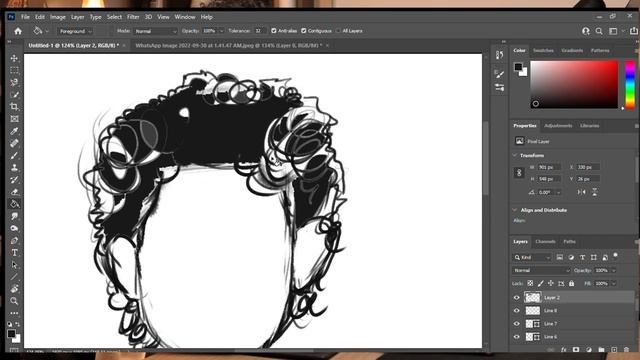Open the Search magnifier in options bar

pyautogui.click(x=599, y=31)
